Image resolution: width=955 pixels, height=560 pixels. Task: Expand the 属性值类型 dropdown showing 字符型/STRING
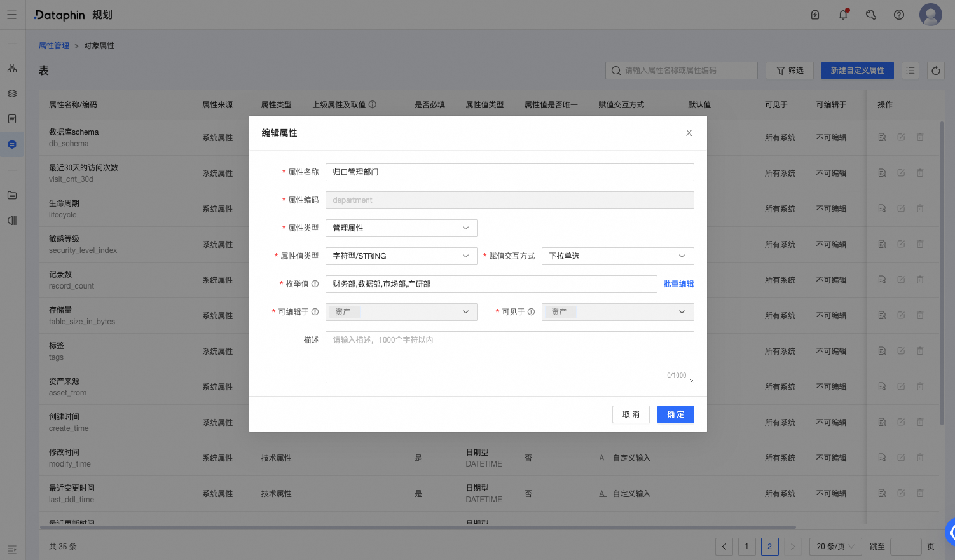click(401, 256)
